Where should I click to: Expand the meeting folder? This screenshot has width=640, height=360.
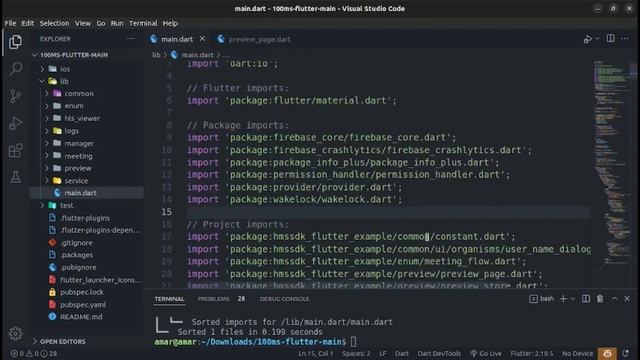tap(78, 156)
